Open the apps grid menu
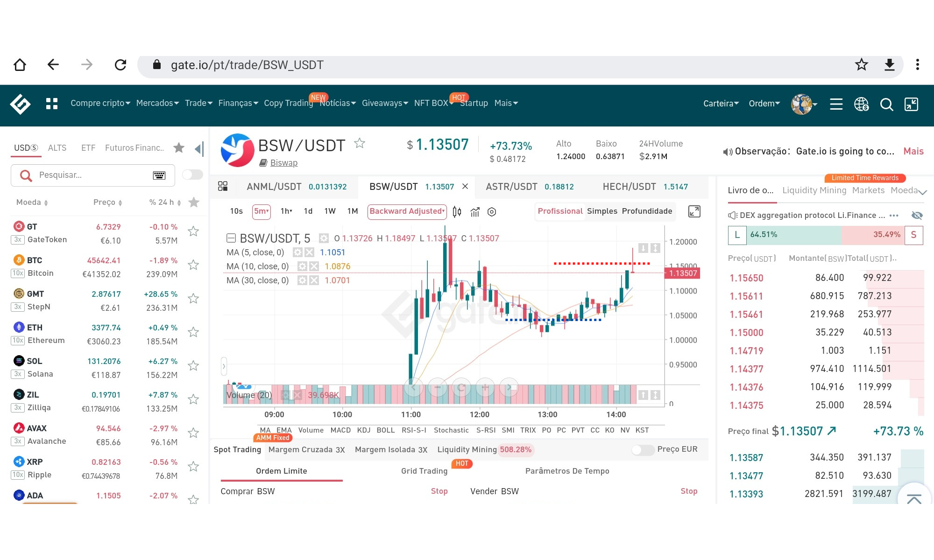 (52, 104)
